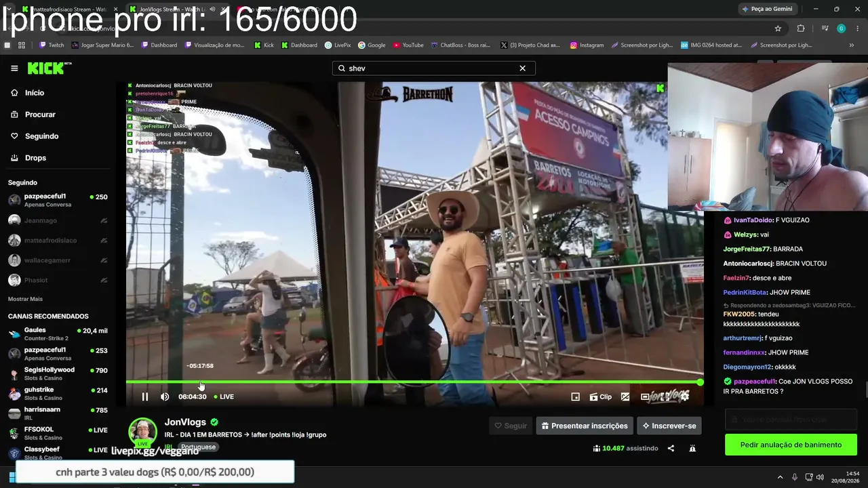
Task: Open the guhstrike recommended channel
Action: [x=58, y=393]
